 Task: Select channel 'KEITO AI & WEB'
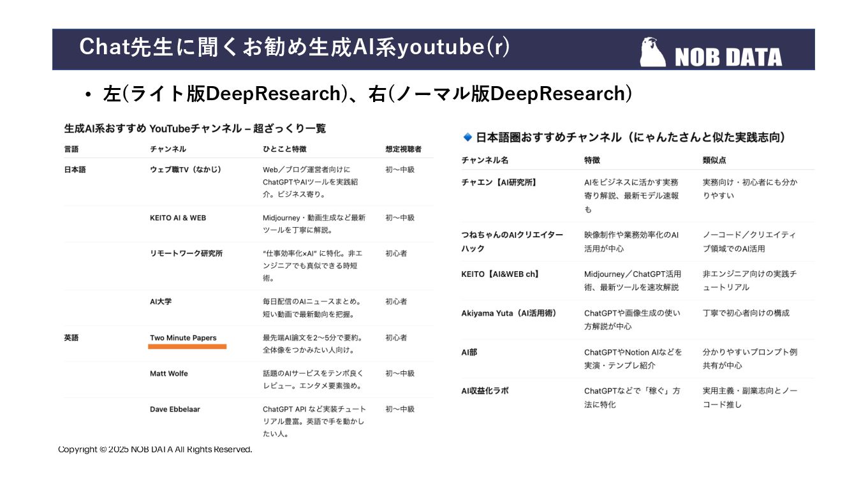(178, 218)
